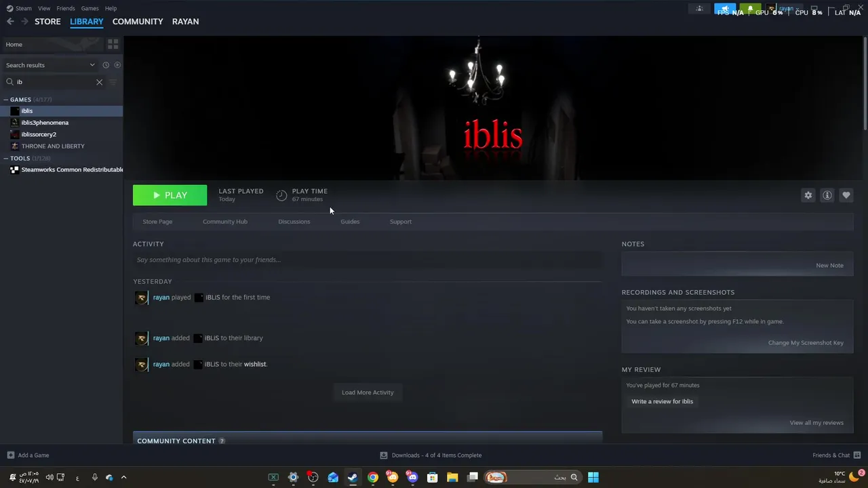Click the green PLAY button
Image resolution: width=868 pixels, height=488 pixels.
click(x=170, y=195)
